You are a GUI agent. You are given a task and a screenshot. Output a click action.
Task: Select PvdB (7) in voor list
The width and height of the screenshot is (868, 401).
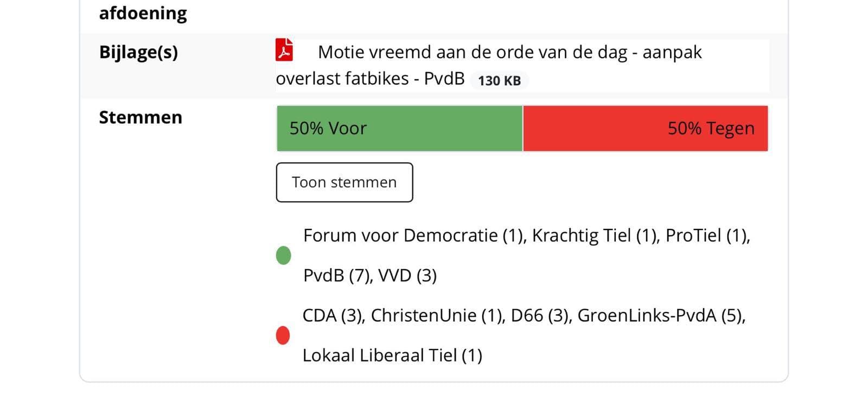pyautogui.click(x=336, y=276)
